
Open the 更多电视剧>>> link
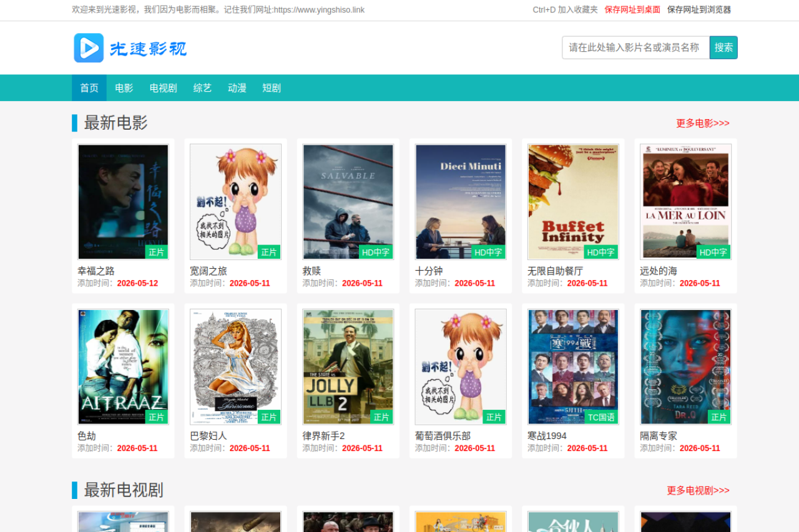click(698, 491)
